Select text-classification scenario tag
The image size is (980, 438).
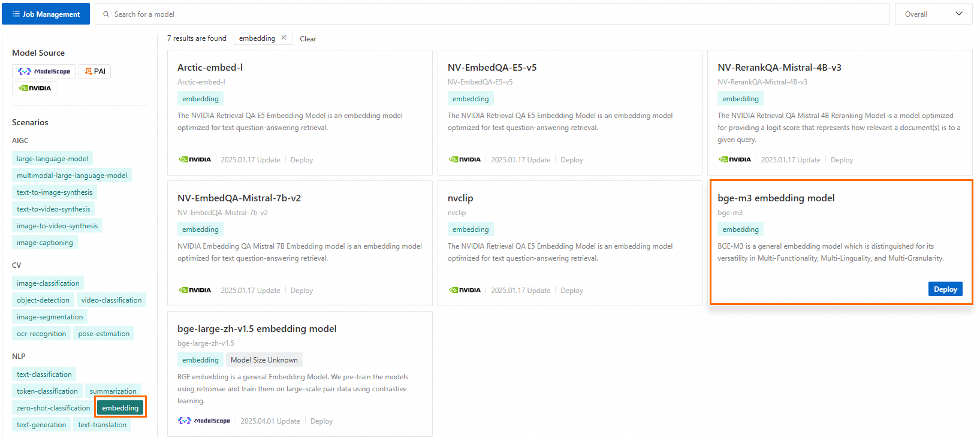(x=44, y=374)
